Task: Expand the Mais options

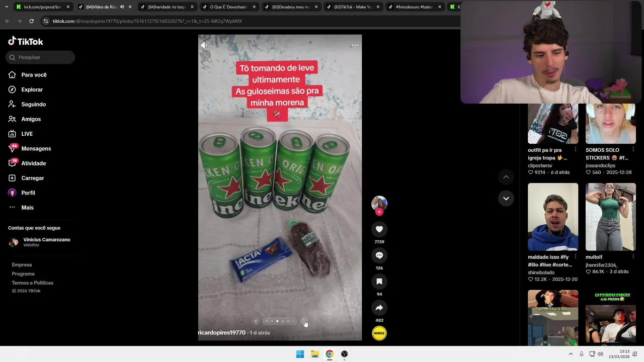Action: tap(27, 208)
